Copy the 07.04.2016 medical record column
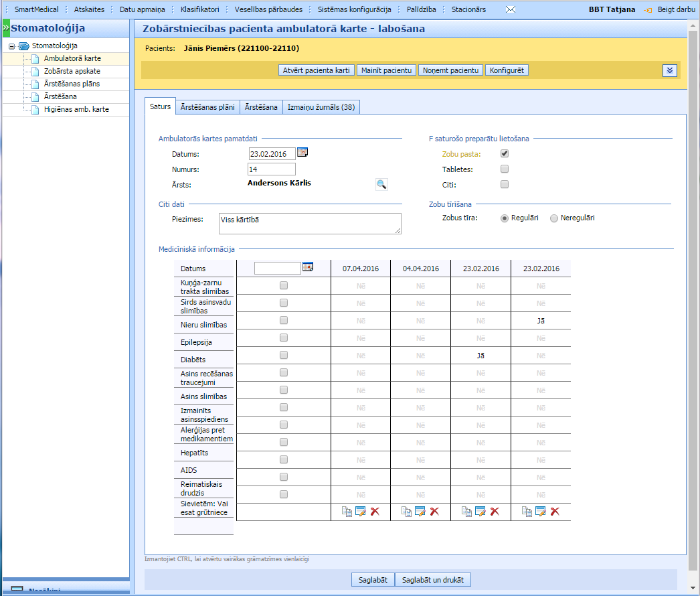 point(347,512)
